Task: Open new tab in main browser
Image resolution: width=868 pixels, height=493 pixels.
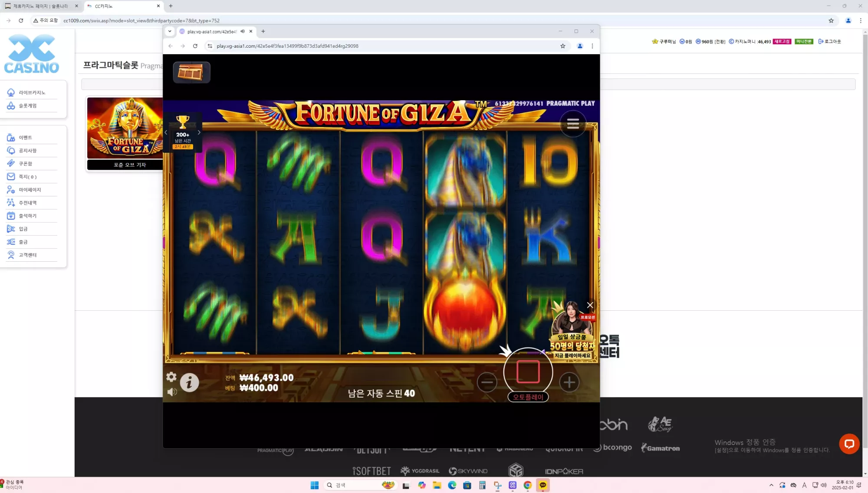Action: (x=171, y=6)
